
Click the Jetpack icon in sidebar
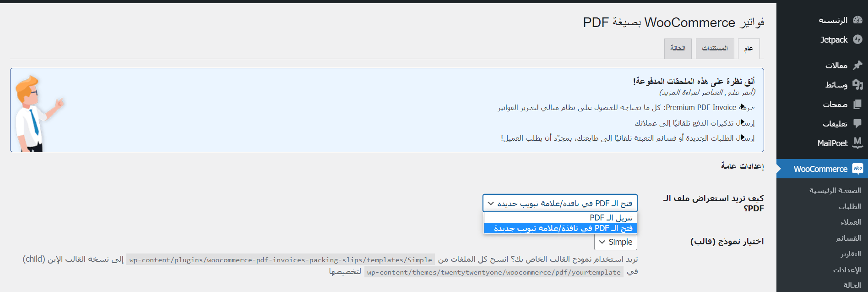click(x=857, y=40)
